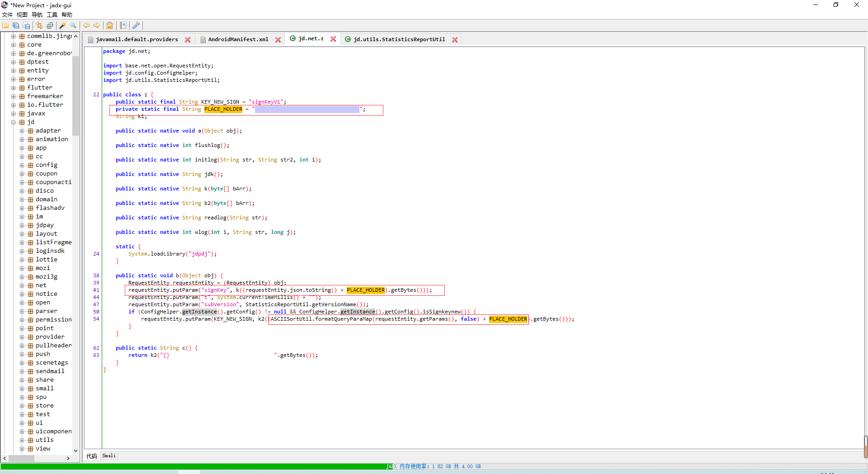Image resolution: width=868 pixels, height=474 pixels.
Task: Open the log viewer toolbar icon
Action: 123,25
